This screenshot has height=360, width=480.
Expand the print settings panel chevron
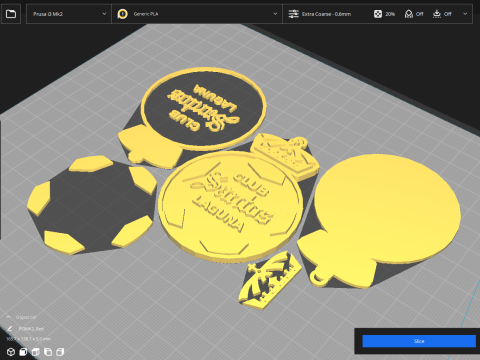coord(465,14)
